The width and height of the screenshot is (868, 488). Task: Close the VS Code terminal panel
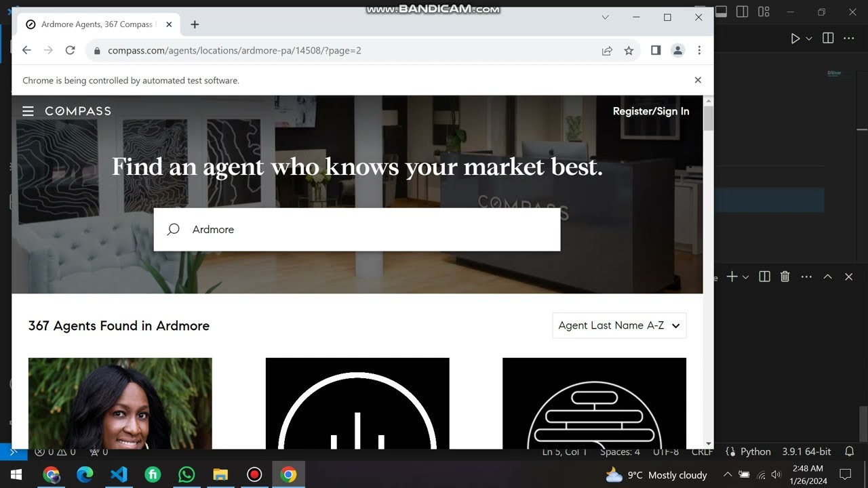coord(848,277)
